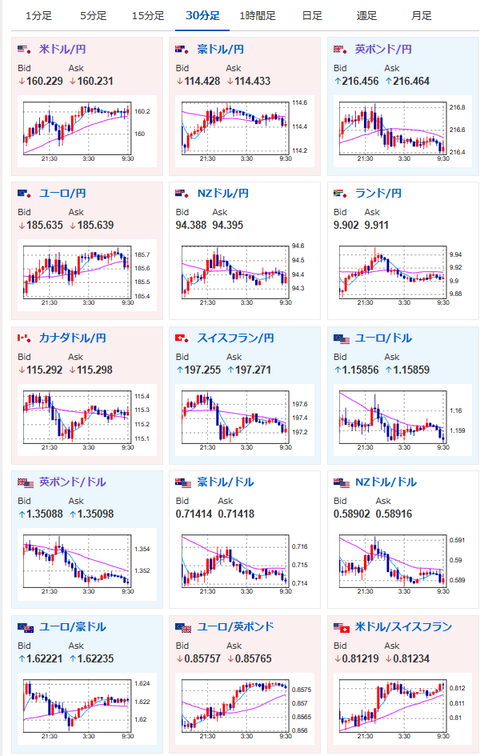
Task: Click the UK flag icon beside 英ポンド/円
Action: coord(341,49)
